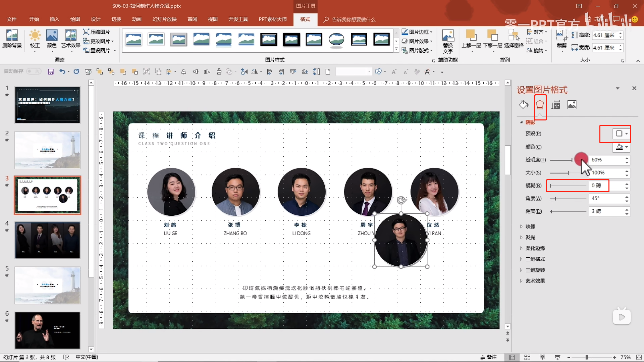Click the 备注 (Notes) button
Image resolution: width=644 pixels, height=362 pixels.
point(489,357)
